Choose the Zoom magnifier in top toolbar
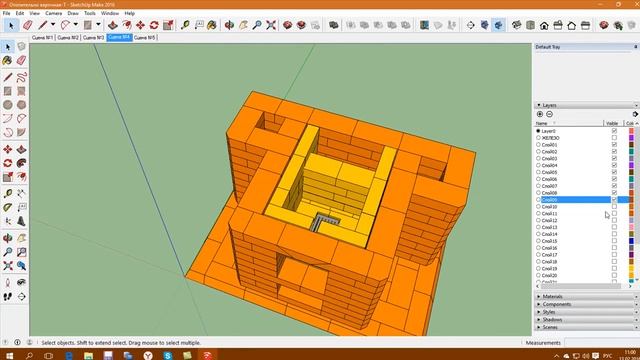The image size is (640, 360). 257,25
